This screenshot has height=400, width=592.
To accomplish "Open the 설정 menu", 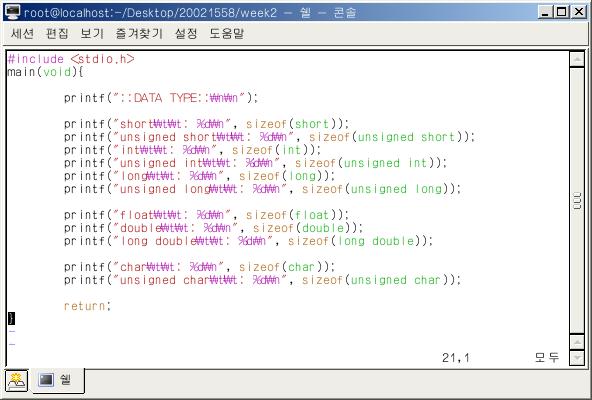I will click(x=186, y=33).
